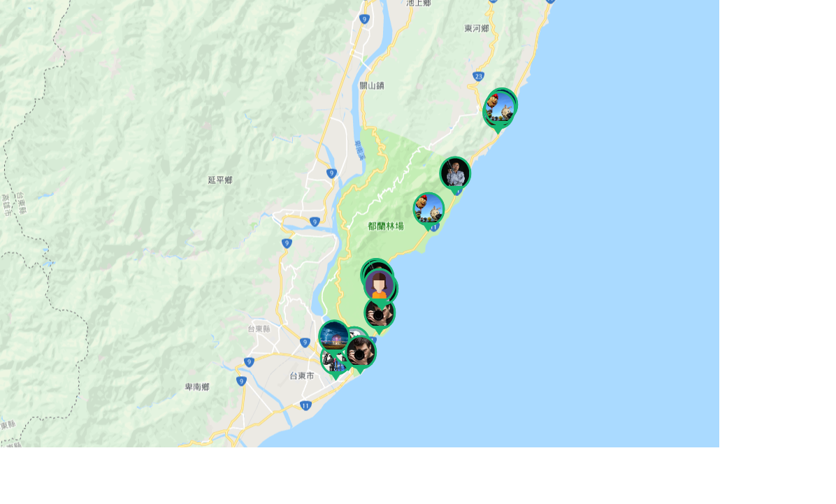Screen dimensions: 836x504
Task: Click the 延平鄉 township label
Action: pos(219,180)
